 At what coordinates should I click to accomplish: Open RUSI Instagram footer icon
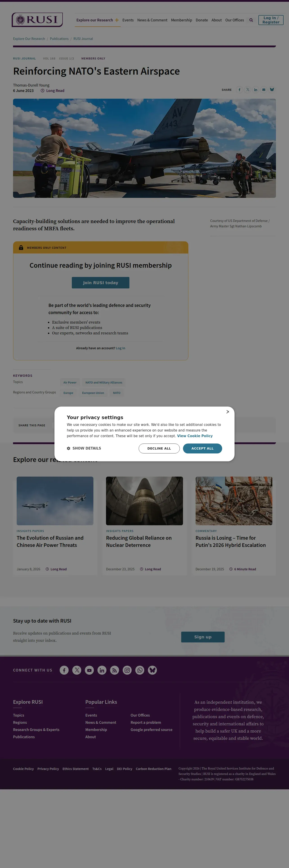coord(127,670)
